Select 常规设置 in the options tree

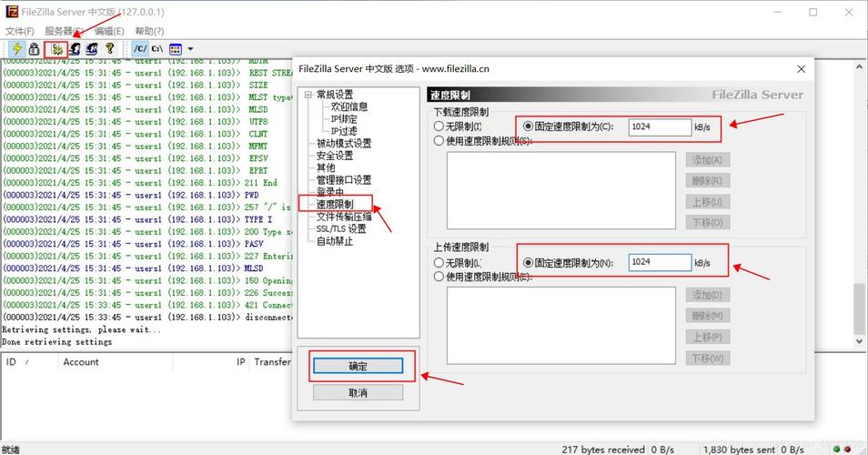pos(334,95)
